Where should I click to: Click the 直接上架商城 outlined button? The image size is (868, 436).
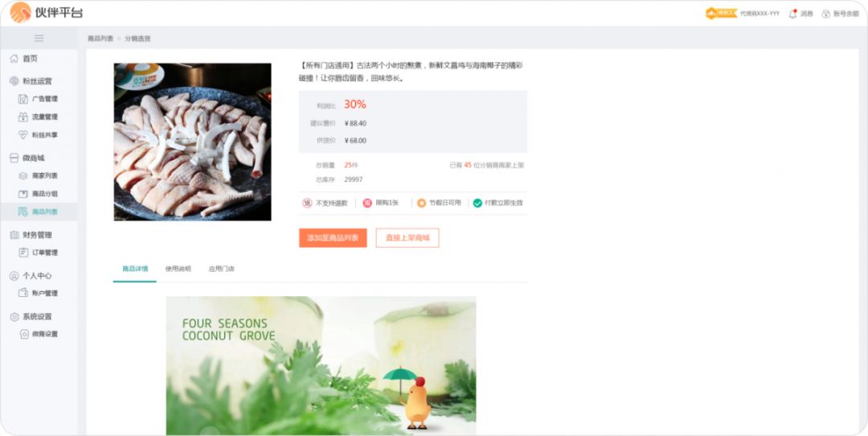click(407, 237)
